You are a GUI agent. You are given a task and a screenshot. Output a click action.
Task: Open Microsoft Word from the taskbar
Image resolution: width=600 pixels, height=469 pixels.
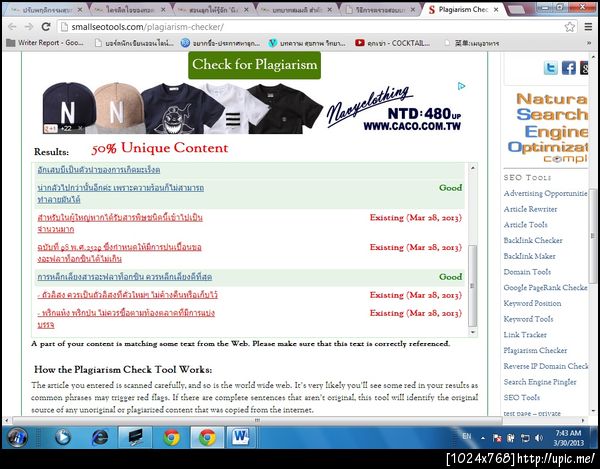pos(241,437)
